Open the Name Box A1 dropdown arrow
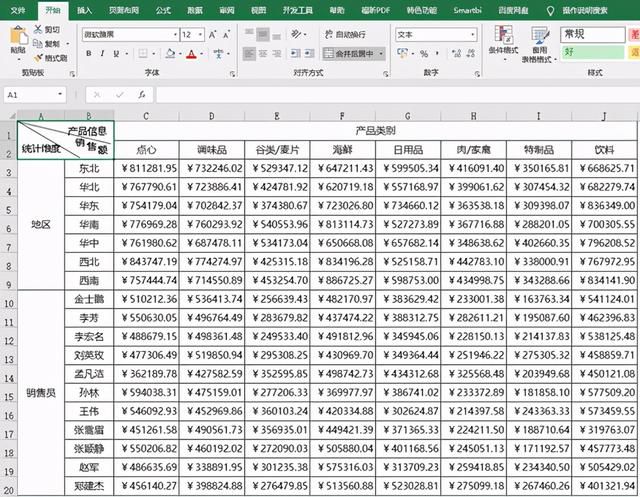The height and width of the screenshot is (497, 640). [x=60, y=95]
